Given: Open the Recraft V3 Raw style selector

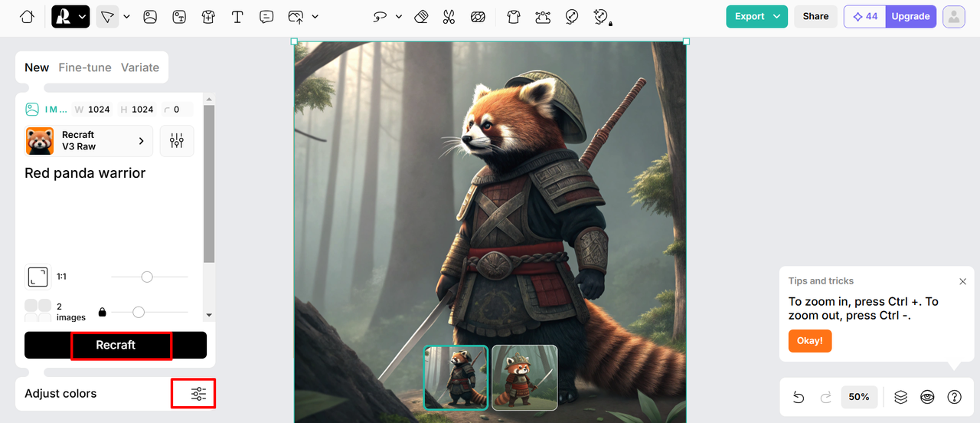Looking at the screenshot, I should [89, 141].
